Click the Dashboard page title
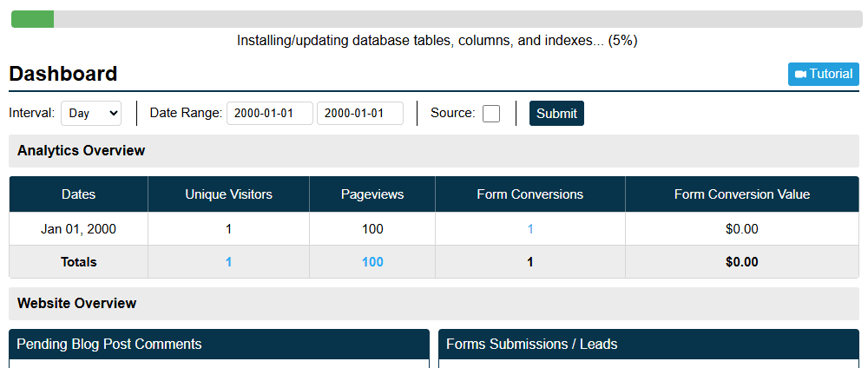Image resolution: width=868 pixels, height=368 pixels. click(x=63, y=74)
